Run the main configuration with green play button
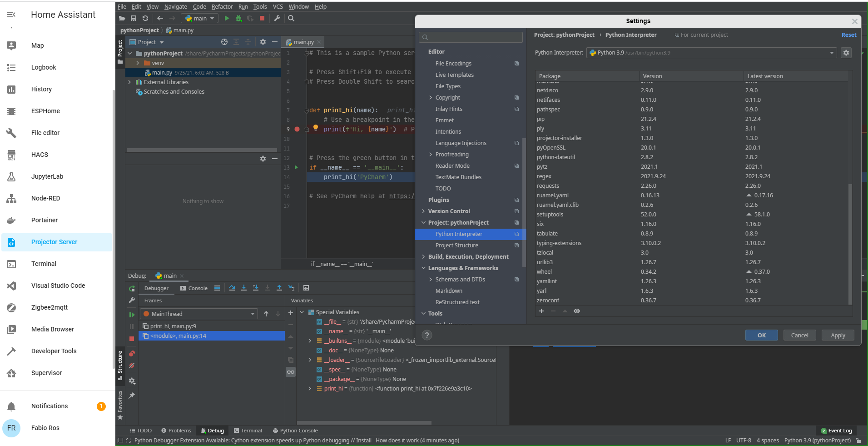The height and width of the screenshot is (446, 868). pos(227,18)
